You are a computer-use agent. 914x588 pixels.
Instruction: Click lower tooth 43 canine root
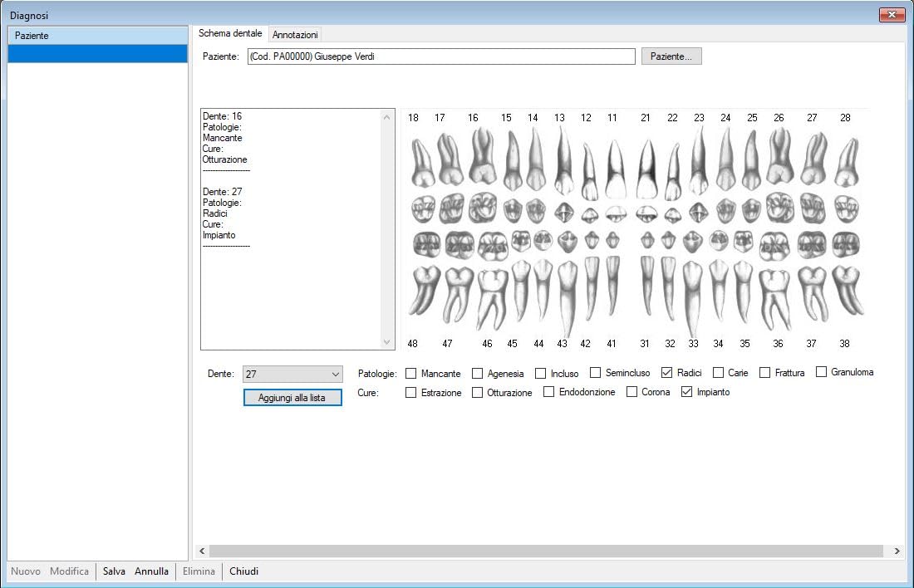pyautogui.click(x=568, y=297)
